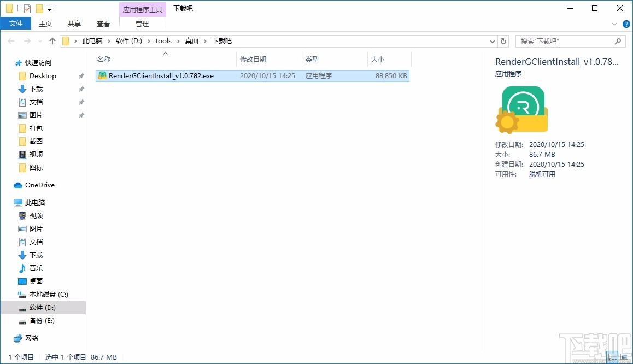Screen dimensions: 633x364
Task: Switch to the 查看 ribbon tab
Action: click(x=103, y=24)
